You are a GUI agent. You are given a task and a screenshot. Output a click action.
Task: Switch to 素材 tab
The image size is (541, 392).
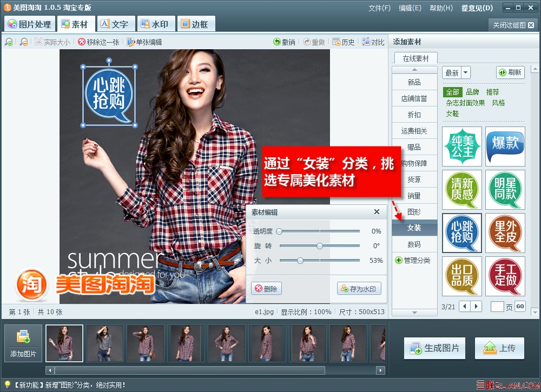pyautogui.click(x=76, y=24)
